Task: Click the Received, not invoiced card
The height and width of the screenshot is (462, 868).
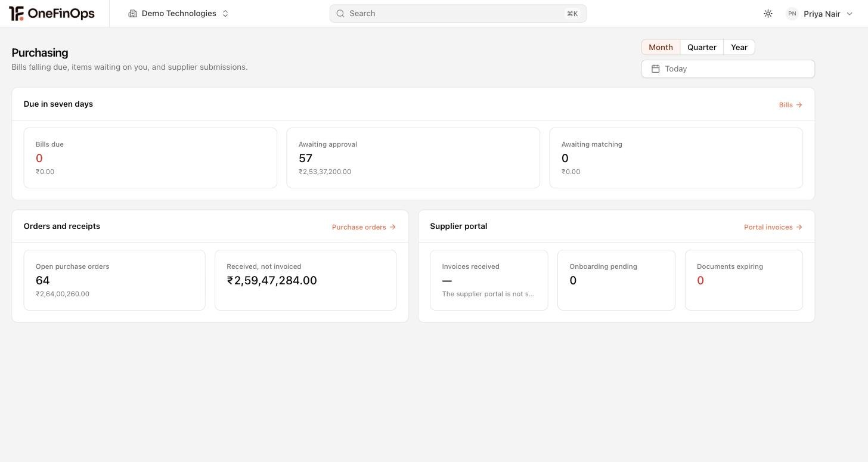Action: click(x=305, y=280)
